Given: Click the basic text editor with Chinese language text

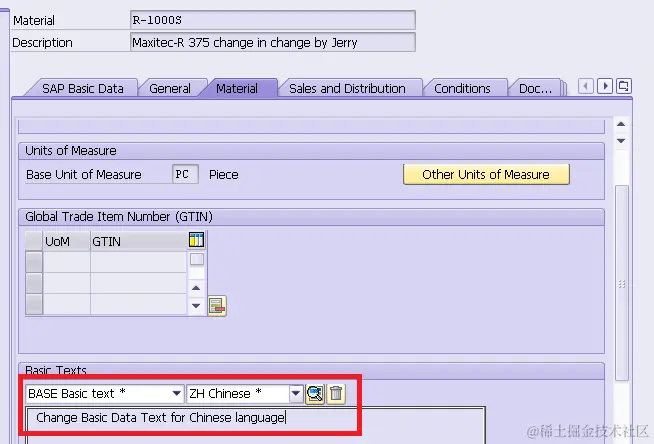Looking at the screenshot, I should [255, 425].
